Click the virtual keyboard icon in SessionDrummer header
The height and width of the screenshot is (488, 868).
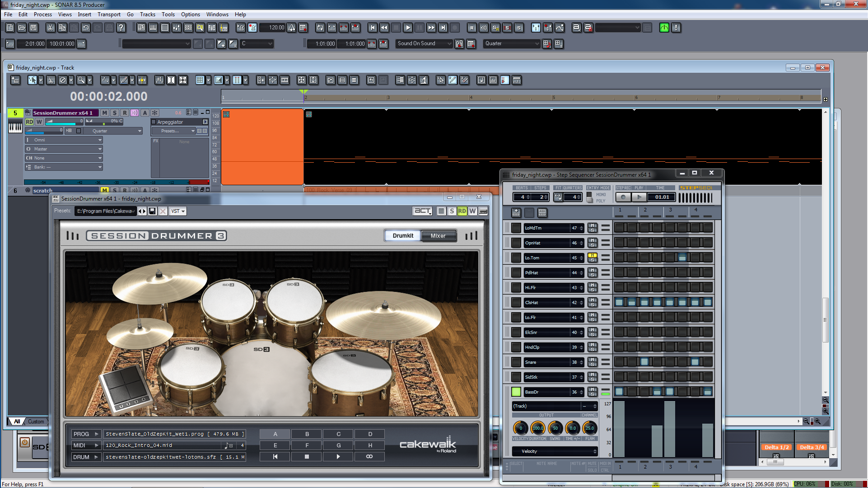coord(483,211)
